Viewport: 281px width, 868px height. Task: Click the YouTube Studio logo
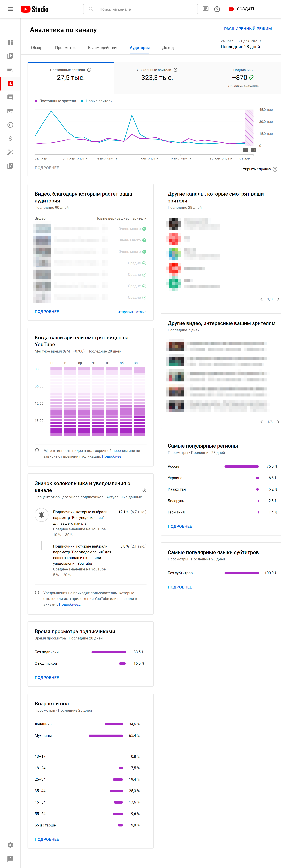pos(34,9)
